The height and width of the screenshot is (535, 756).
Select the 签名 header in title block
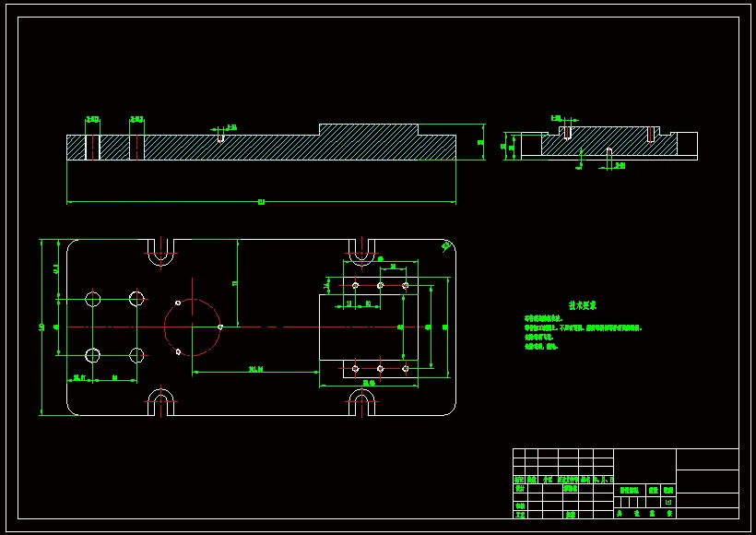coord(585,480)
